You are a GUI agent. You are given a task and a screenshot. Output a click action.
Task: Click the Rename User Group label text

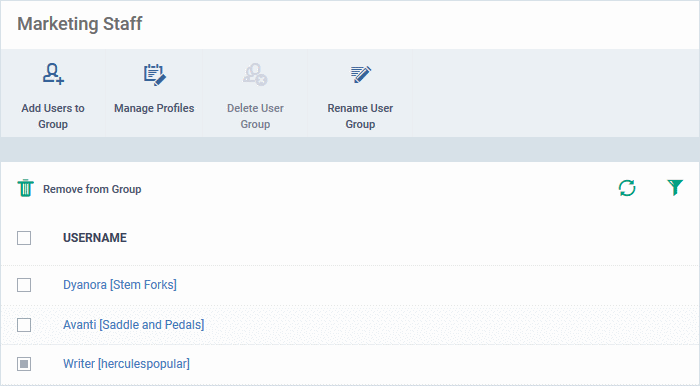(x=360, y=116)
